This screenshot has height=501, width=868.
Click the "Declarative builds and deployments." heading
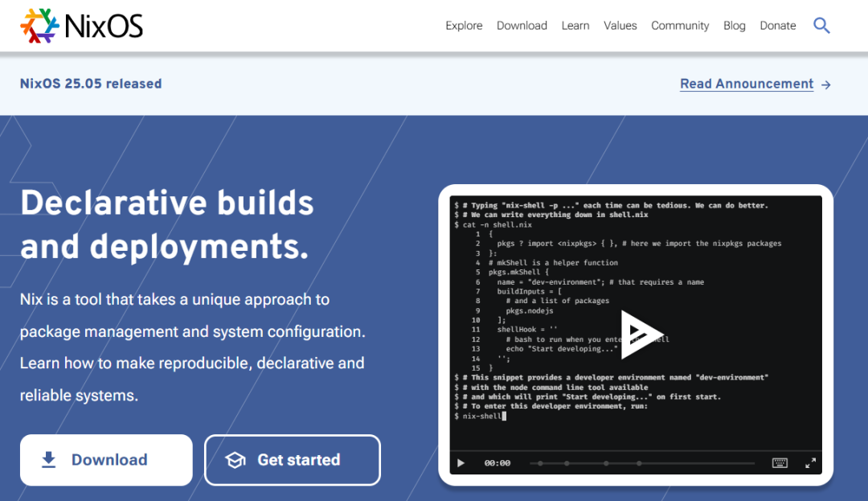coord(167,224)
